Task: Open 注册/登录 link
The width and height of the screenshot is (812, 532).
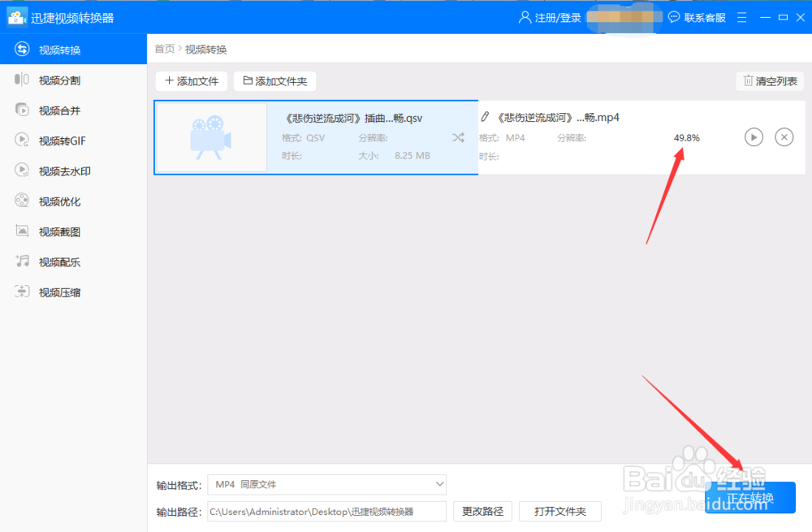Action: pyautogui.click(x=558, y=18)
